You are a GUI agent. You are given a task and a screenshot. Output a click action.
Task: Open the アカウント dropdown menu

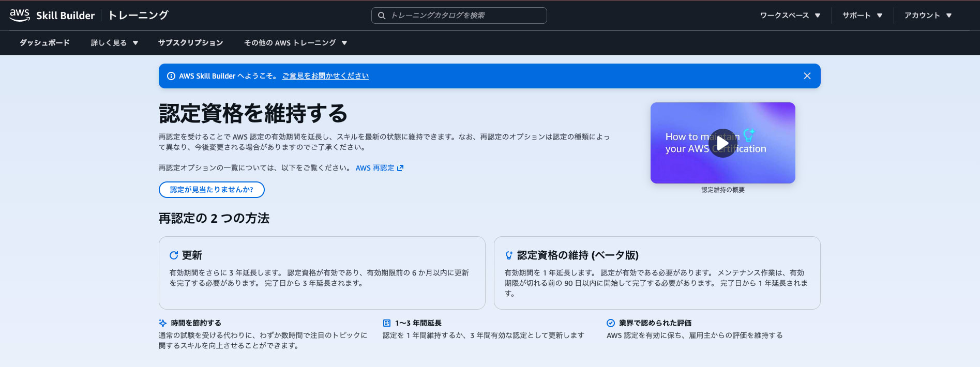click(x=928, y=16)
